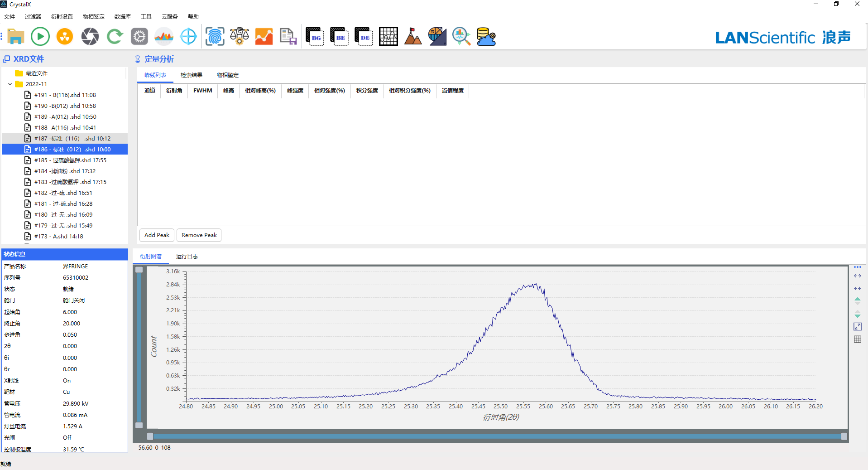Switch to the 运行日志 tab
This screenshot has height=470, width=868.
tap(187, 257)
